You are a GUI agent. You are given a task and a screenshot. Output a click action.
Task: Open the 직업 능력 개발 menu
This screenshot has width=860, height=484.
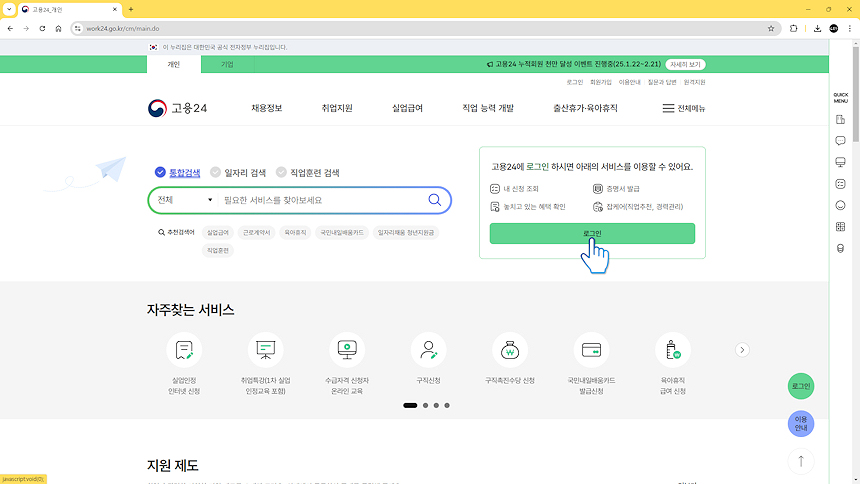pos(488,108)
